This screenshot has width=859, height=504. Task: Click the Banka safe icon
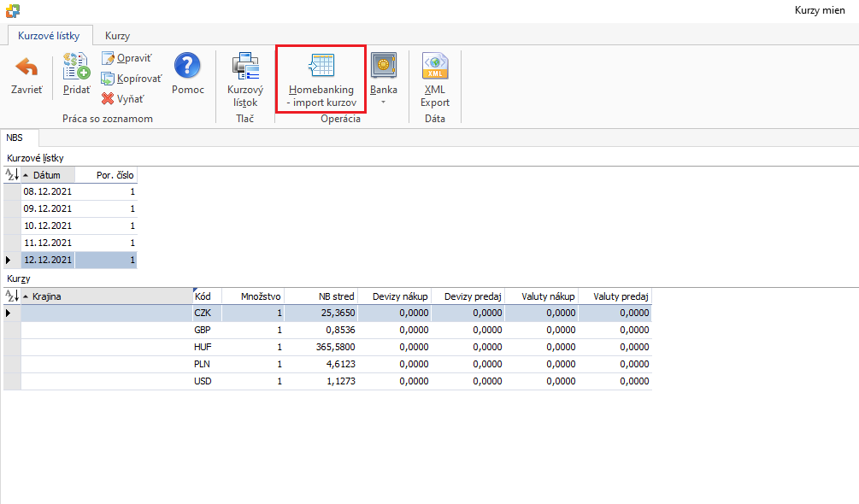[384, 66]
